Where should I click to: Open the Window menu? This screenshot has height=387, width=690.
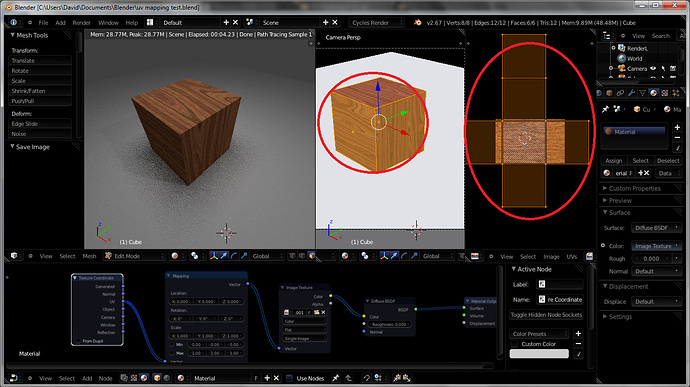tap(108, 22)
